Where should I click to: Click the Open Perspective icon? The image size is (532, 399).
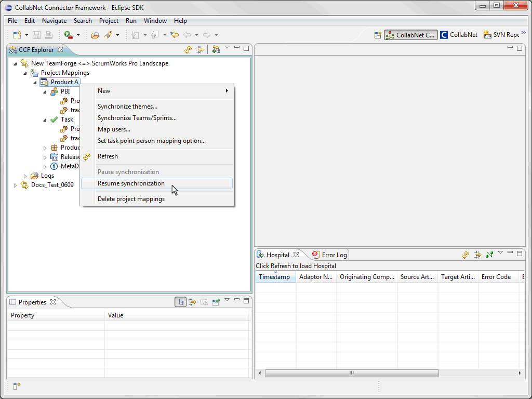(378, 35)
